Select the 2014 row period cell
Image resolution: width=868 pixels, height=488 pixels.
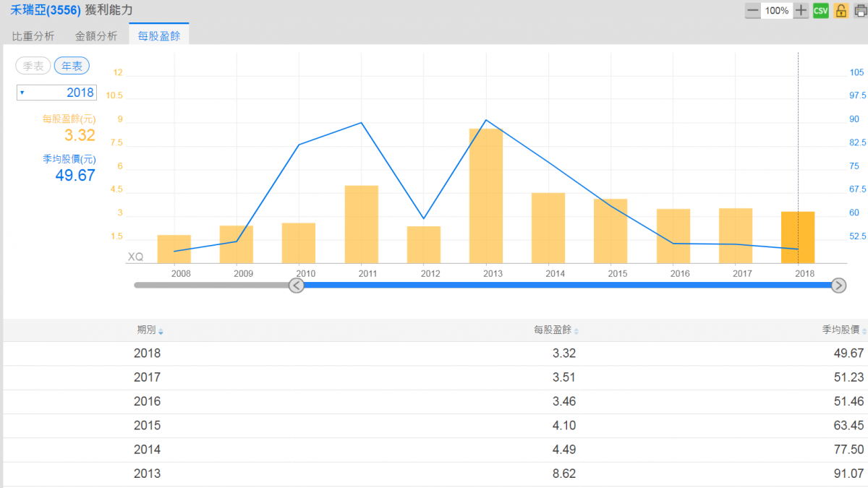pyautogui.click(x=147, y=450)
